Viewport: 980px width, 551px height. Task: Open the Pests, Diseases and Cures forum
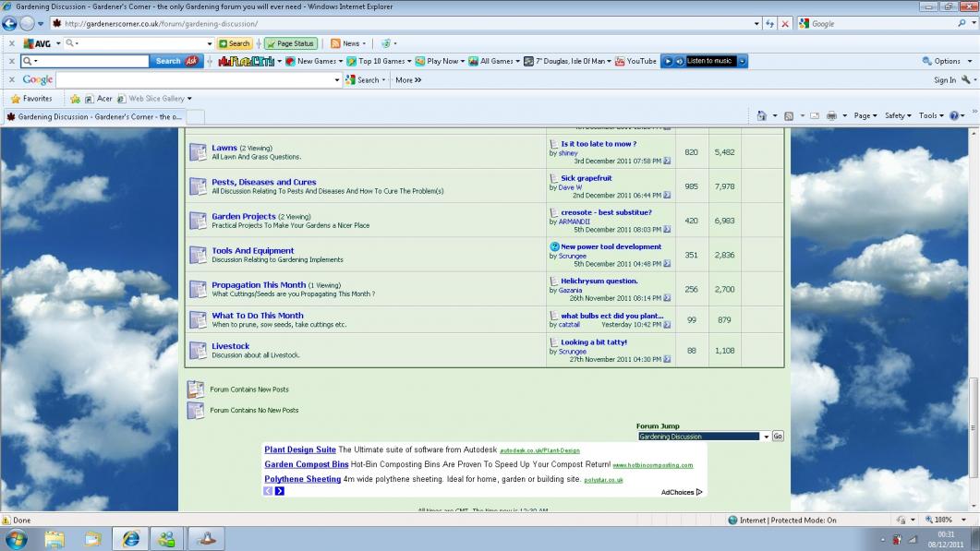263,182
